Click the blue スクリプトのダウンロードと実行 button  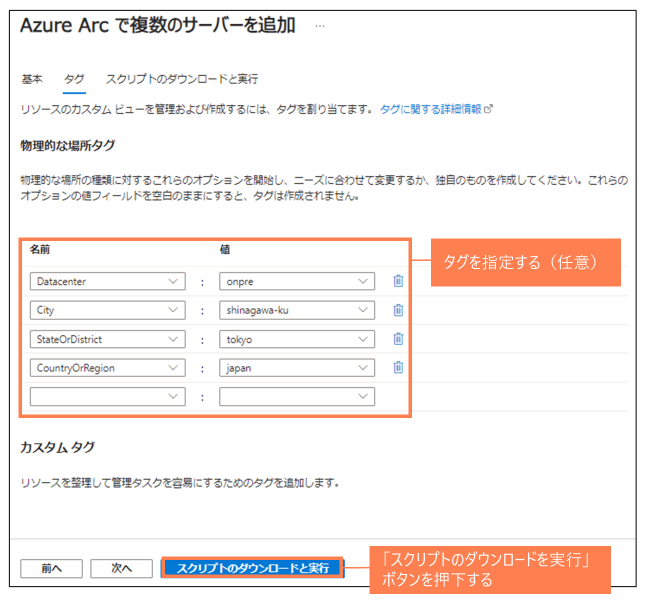click(253, 568)
